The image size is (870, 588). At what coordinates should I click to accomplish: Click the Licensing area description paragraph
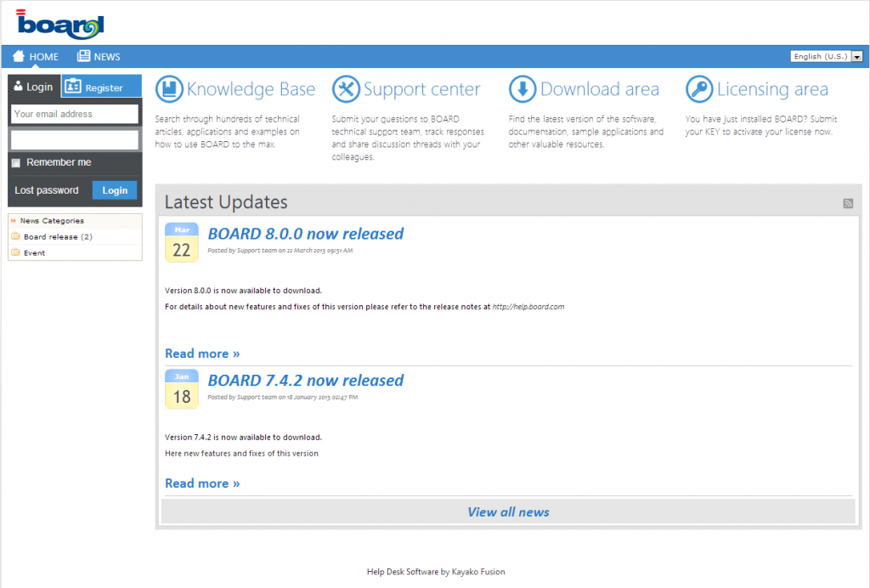tap(760, 126)
